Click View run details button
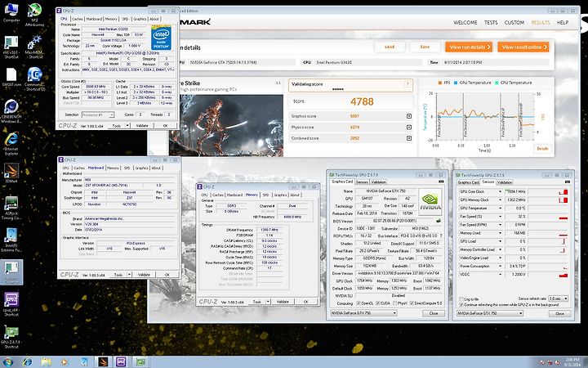The image size is (588, 368). pos(469,47)
